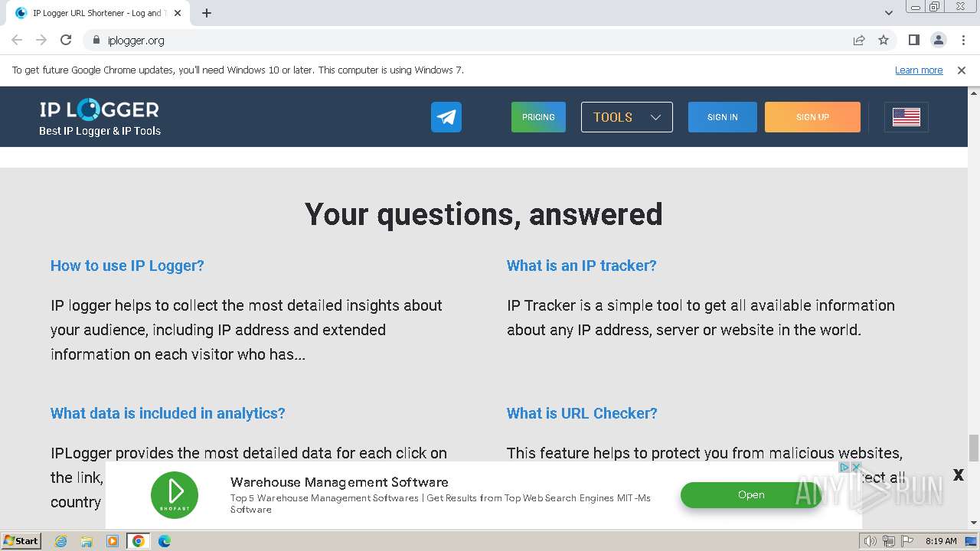980x551 pixels.
Task: Open the system tray volume icon
Action: click(871, 541)
